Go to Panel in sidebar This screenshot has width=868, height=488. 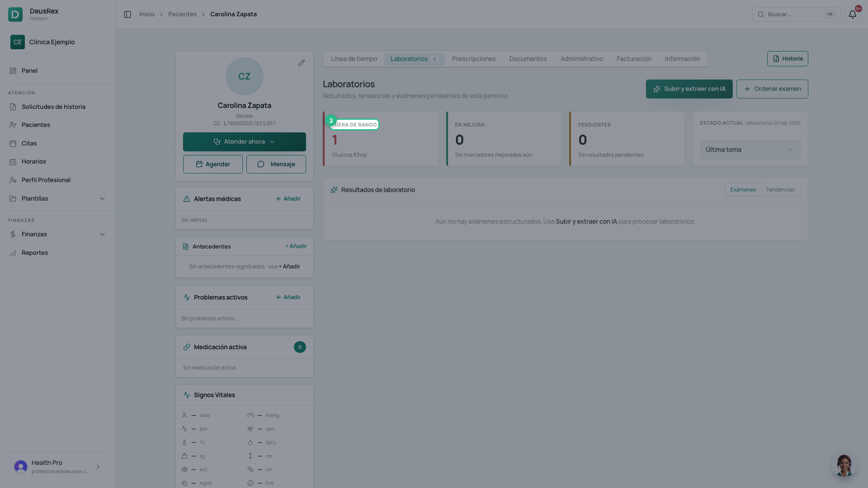pos(57,70)
